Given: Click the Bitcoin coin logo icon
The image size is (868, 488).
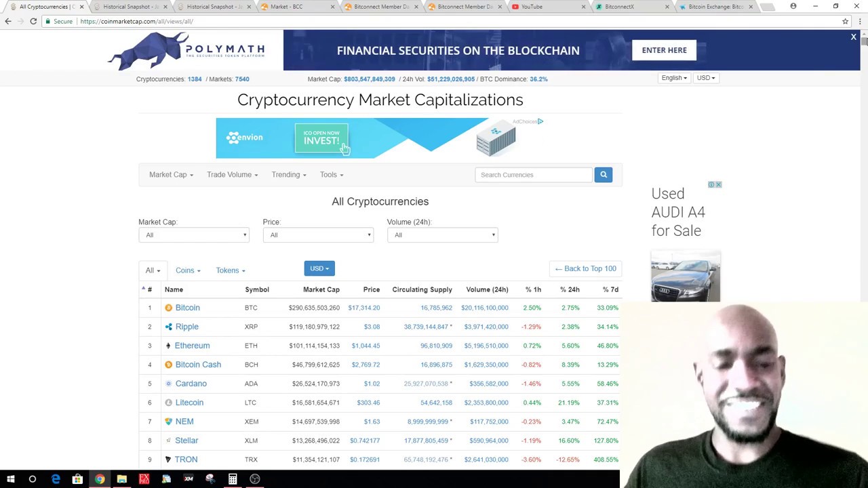Looking at the screenshot, I should point(168,308).
